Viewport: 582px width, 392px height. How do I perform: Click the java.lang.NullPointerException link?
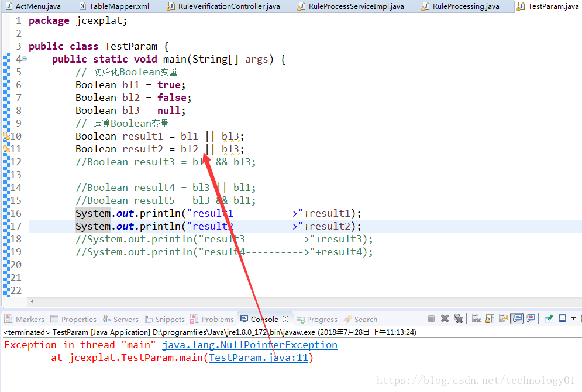(250, 345)
